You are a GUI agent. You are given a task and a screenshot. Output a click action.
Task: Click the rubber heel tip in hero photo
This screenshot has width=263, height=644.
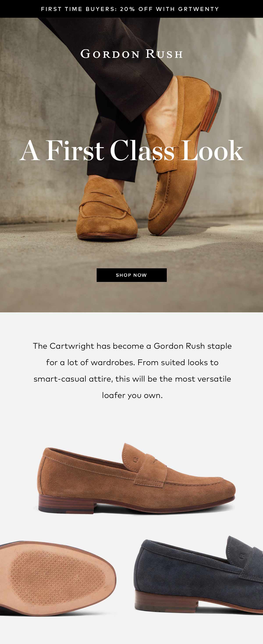click(216, 110)
